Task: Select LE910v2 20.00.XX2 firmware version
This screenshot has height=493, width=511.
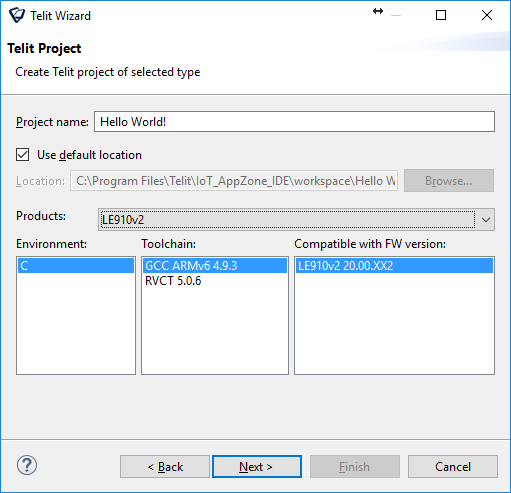Action: [x=394, y=266]
